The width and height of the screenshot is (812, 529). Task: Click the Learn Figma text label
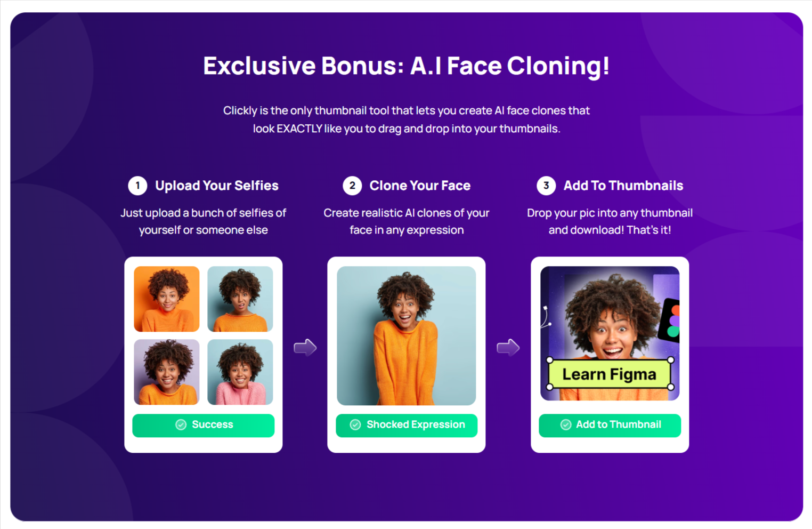point(610,374)
